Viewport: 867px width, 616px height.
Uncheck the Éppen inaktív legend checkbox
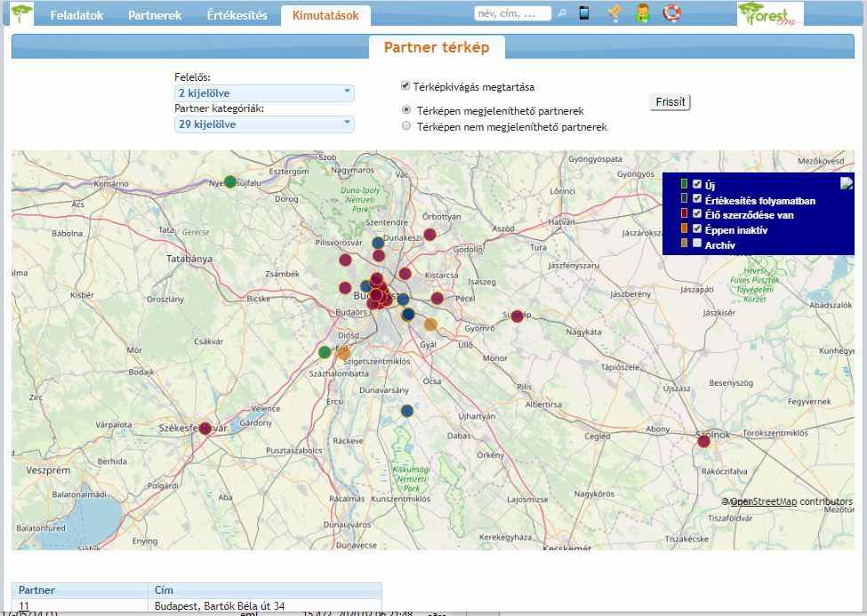(697, 228)
